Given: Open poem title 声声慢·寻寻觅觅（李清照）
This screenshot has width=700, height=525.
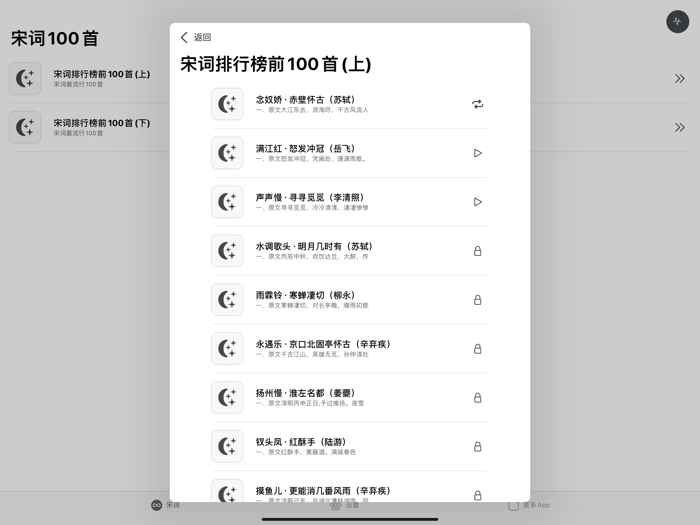Looking at the screenshot, I should (310, 197).
